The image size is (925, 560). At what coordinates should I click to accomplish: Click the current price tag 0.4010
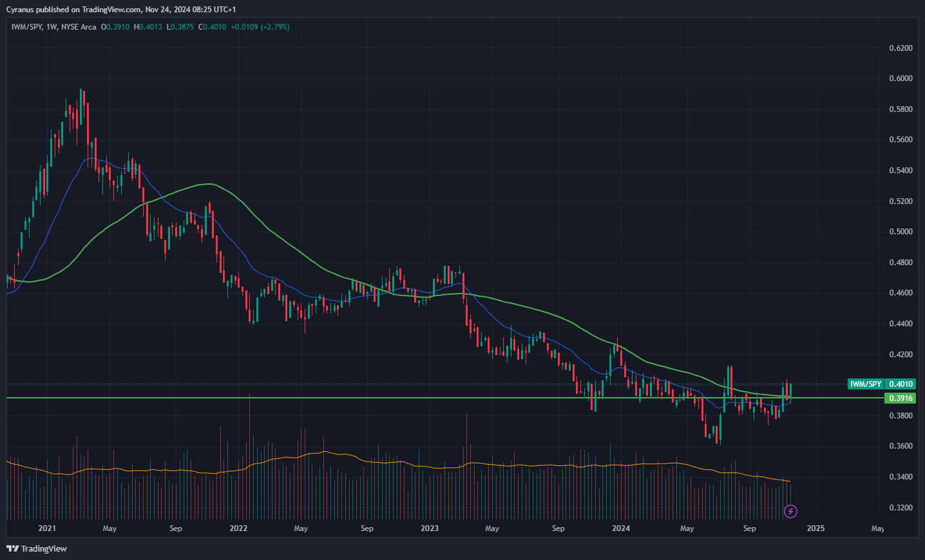(901, 384)
